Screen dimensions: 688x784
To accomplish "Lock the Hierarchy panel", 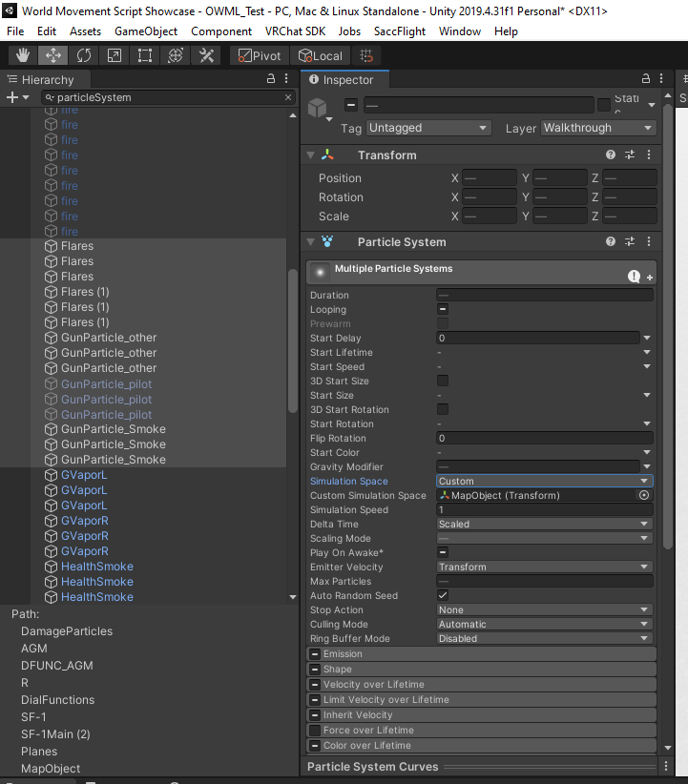I will click(271, 78).
